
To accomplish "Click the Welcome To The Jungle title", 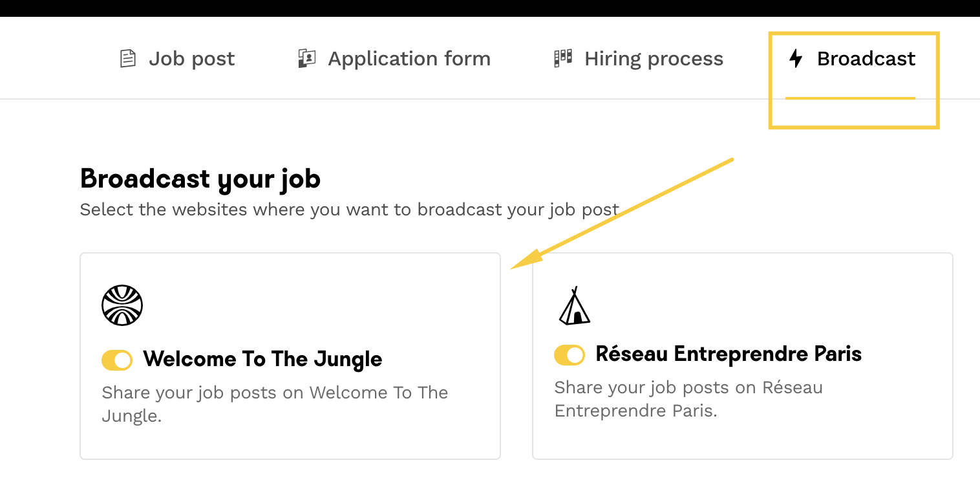I will pyautogui.click(x=262, y=359).
